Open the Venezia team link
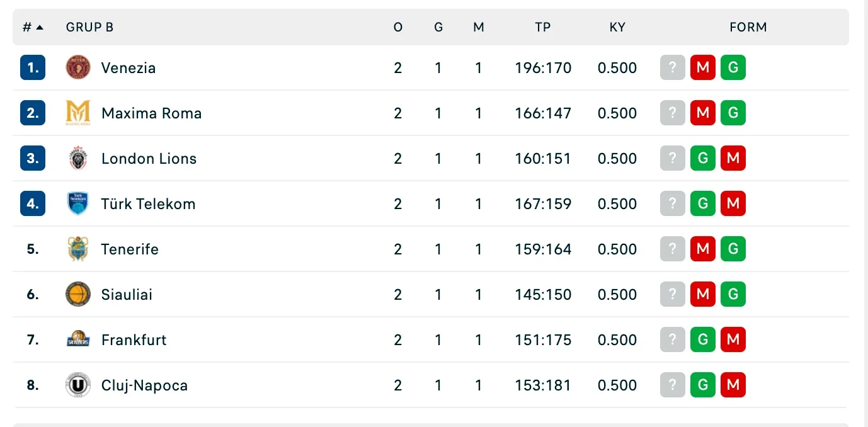Screen dimensions: 868x427 coord(128,68)
